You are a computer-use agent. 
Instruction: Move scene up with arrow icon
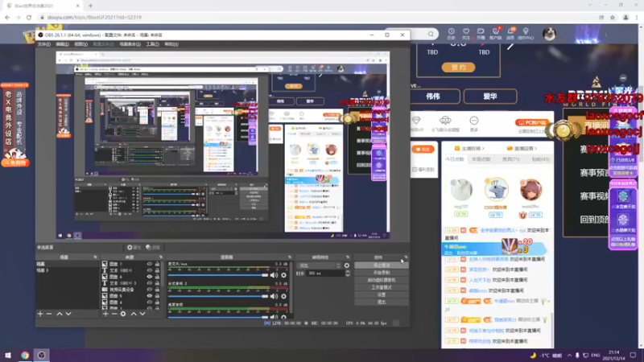pos(60,314)
